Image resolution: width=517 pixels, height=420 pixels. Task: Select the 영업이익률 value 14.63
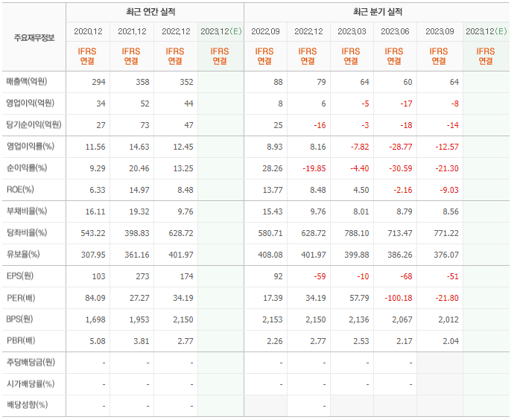pos(139,147)
